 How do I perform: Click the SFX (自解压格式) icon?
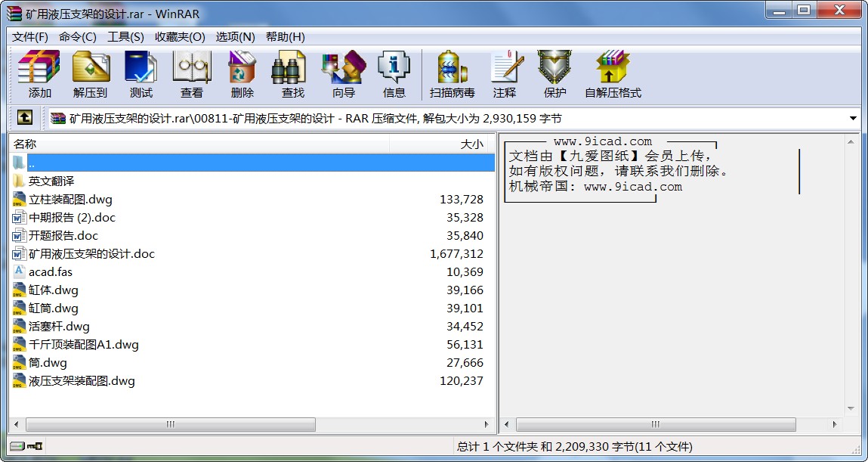click(612, 74)
